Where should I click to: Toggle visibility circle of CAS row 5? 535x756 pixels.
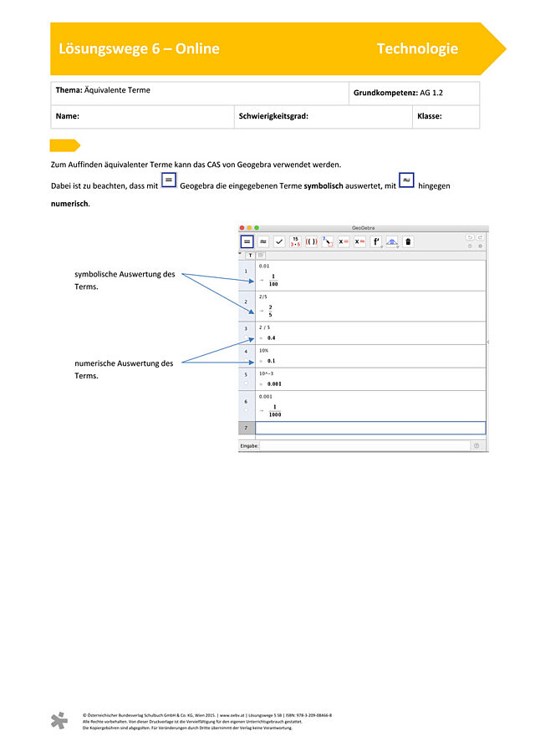pyautogui.click(x=246, y=383)
